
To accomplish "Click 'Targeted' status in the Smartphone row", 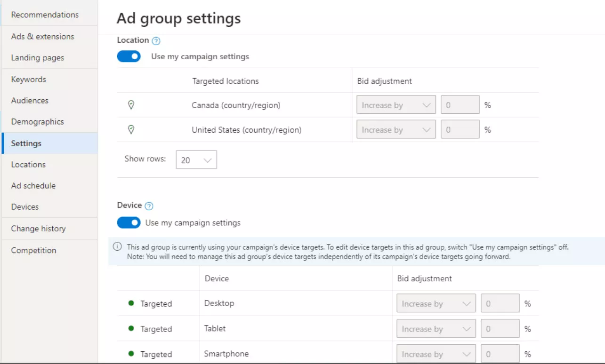I will [156, 354].
